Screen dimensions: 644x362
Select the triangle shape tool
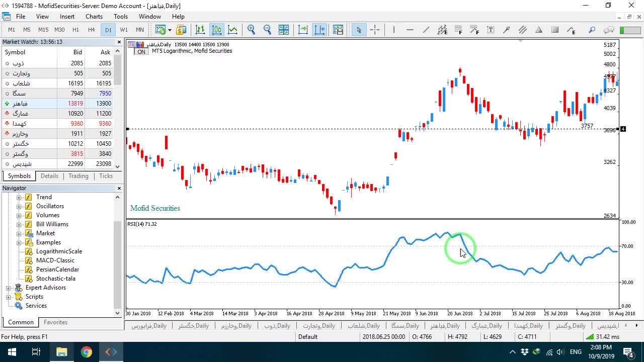pos(539,30)
